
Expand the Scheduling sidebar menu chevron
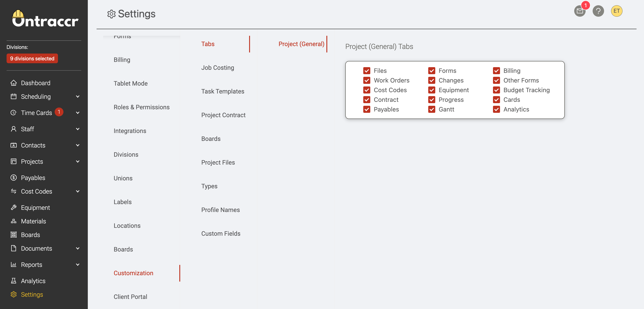78,97
